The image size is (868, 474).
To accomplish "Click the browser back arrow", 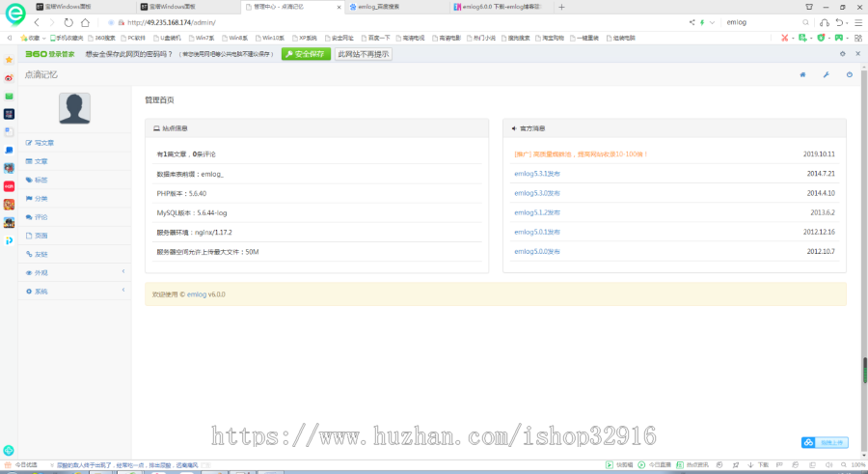I will click(37, 23).
